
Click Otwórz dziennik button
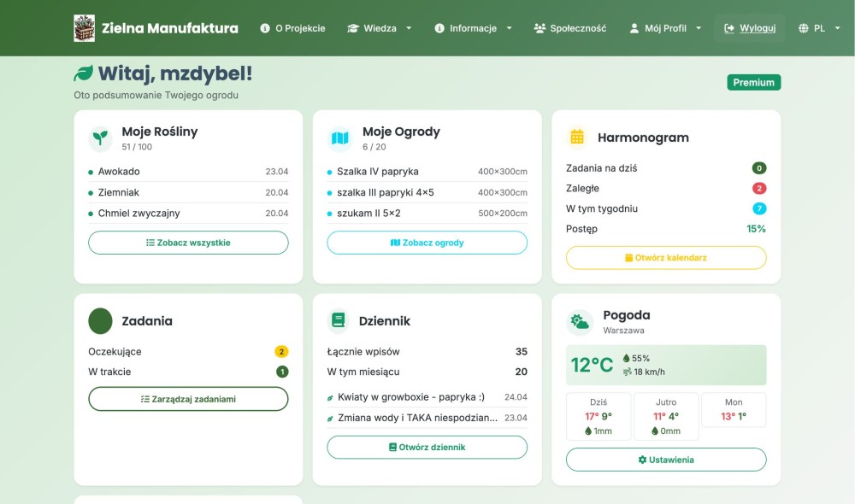pyautogui.click(x=427, y=447)
